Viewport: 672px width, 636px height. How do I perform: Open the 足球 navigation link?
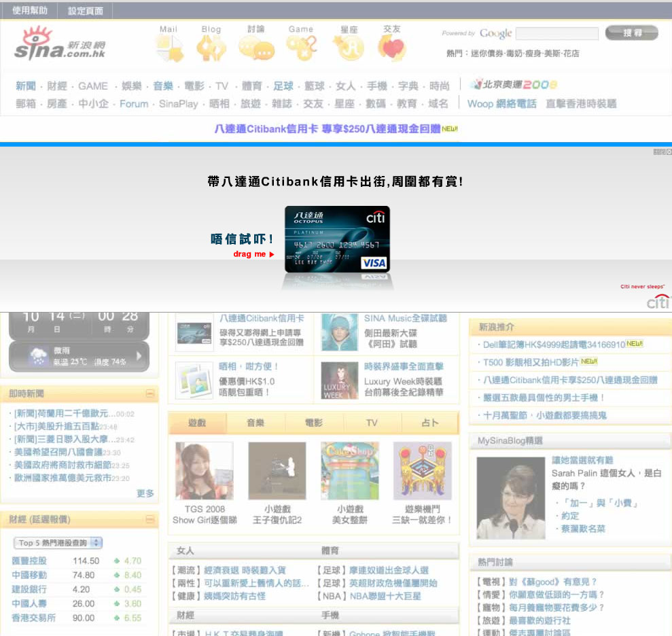pos(283,86)
